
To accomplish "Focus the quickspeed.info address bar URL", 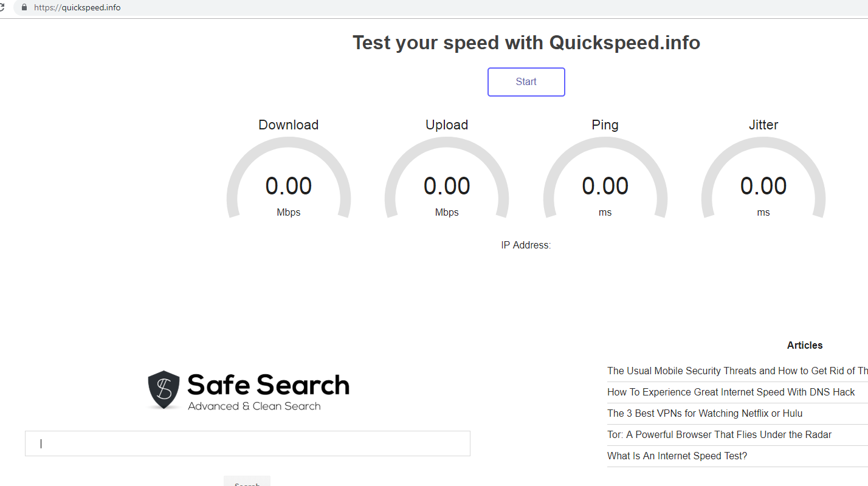I will click(77, 8).
